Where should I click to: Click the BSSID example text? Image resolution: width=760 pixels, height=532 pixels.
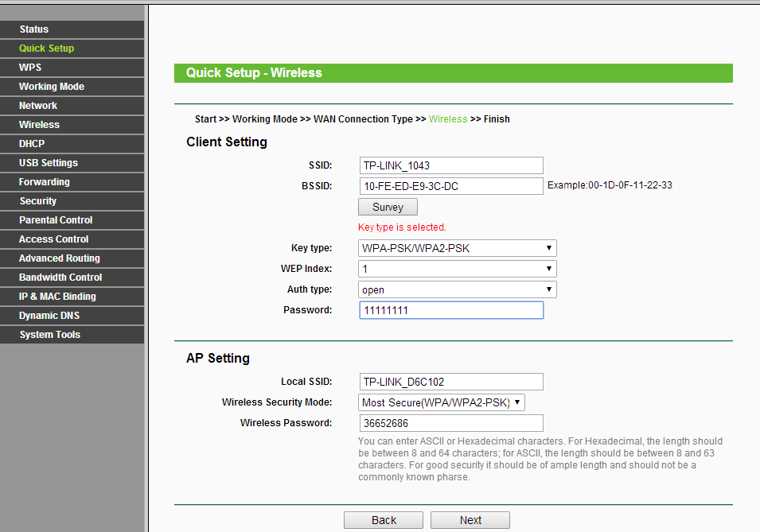pos(610,185)
